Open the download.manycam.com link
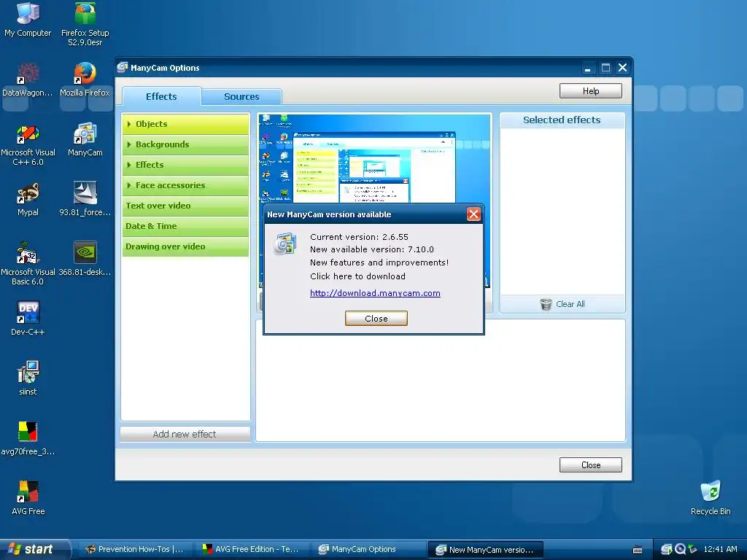Viewport: 747px width, 560px height. click(375, 293)
